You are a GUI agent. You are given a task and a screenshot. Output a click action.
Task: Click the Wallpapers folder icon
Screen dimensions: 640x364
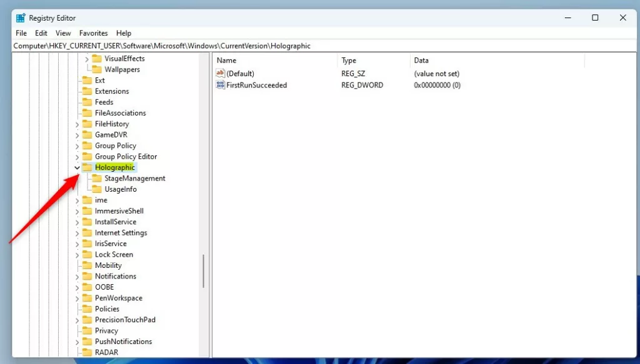[97, 69]
